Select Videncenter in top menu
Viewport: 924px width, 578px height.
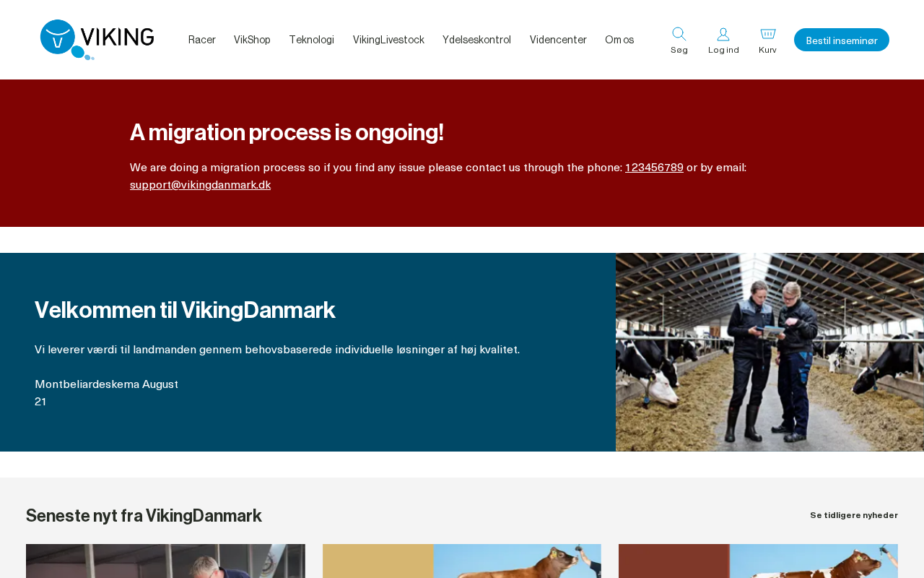coord(558,40)
